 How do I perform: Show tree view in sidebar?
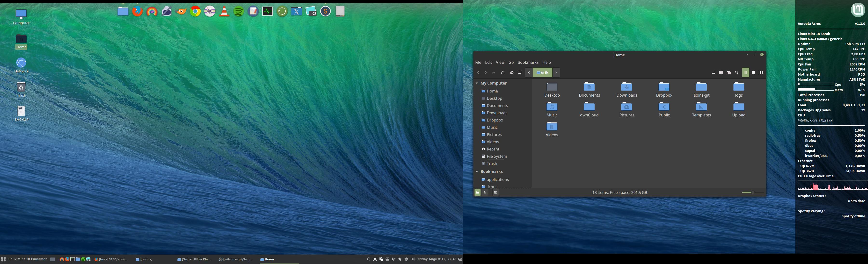(485, 193)
